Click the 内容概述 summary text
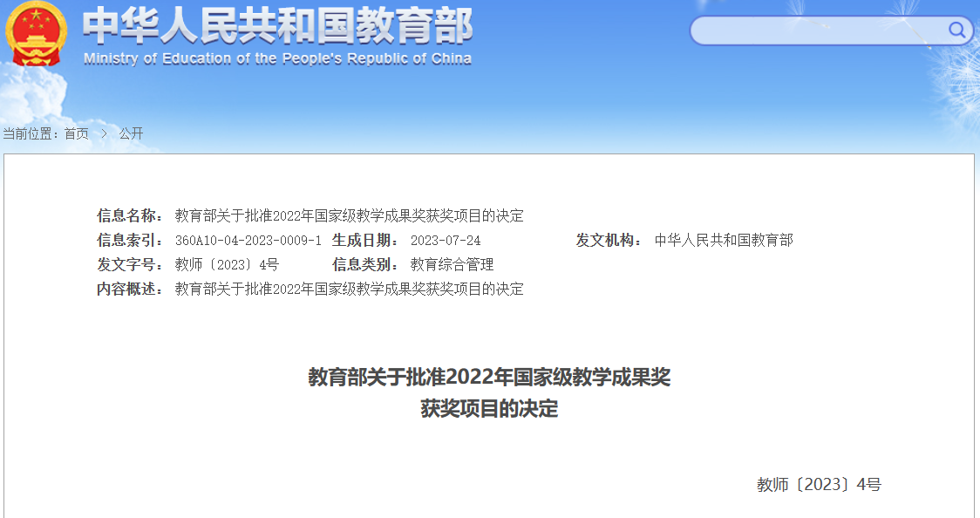Screen dimensions: 980x518 pyautogui.click(x=349, y=289)
